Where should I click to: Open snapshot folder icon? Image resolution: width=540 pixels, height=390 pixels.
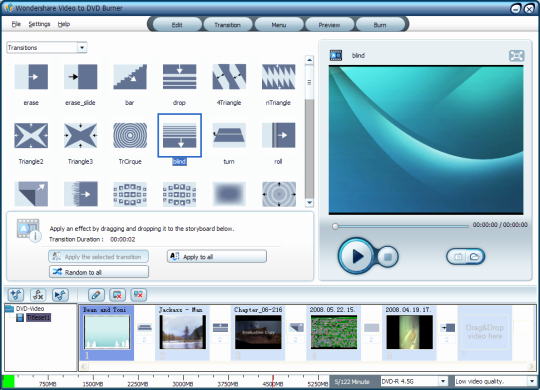[475, 257]
